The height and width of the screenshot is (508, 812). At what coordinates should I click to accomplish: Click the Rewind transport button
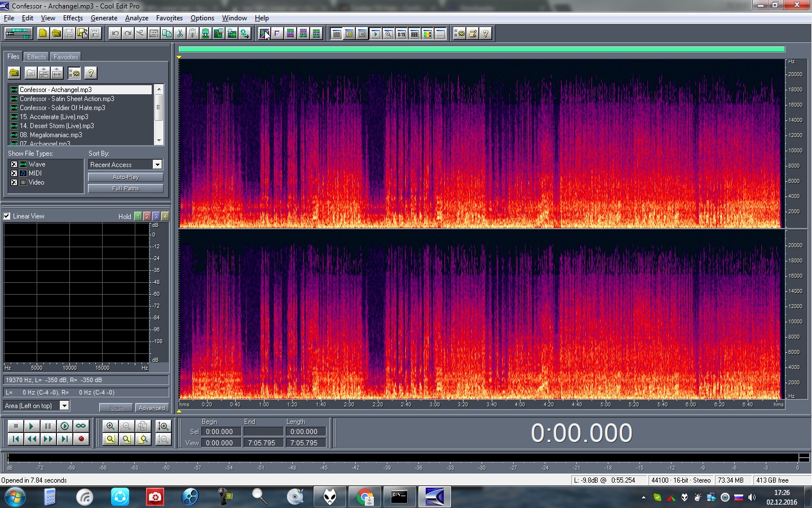click(x=32, y=439)
